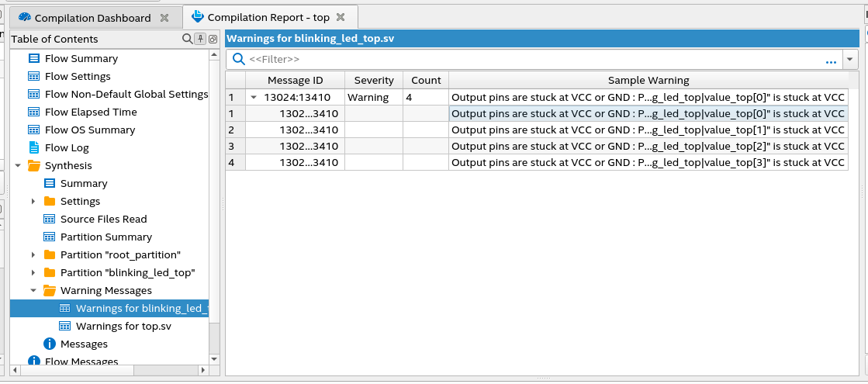868x384 pixels.
Task: Toggle the Table of Contents pin button
Action: click(200, 39)
